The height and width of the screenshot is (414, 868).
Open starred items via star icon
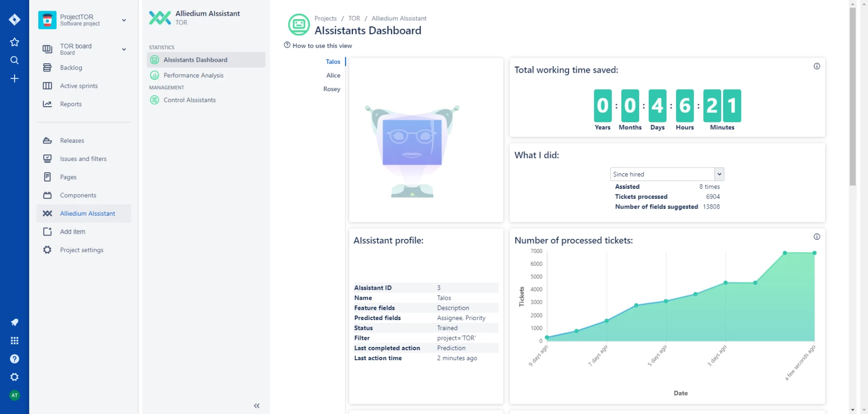click(15, 42)
